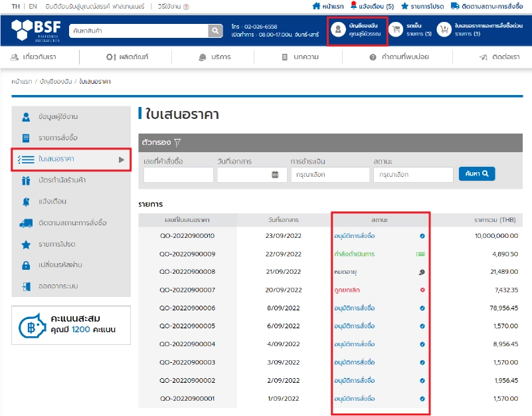
Task: Expand the ใบเสนอราคา sidebar arrow
Action: (122, 159)
